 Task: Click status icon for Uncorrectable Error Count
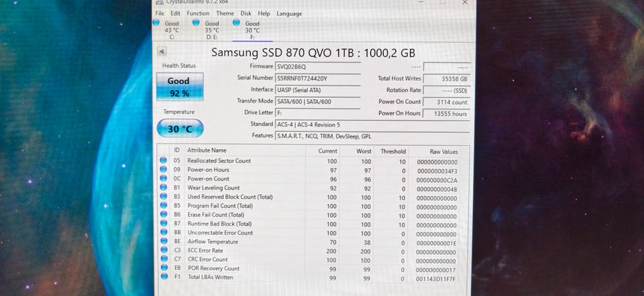tap(164, 232)
